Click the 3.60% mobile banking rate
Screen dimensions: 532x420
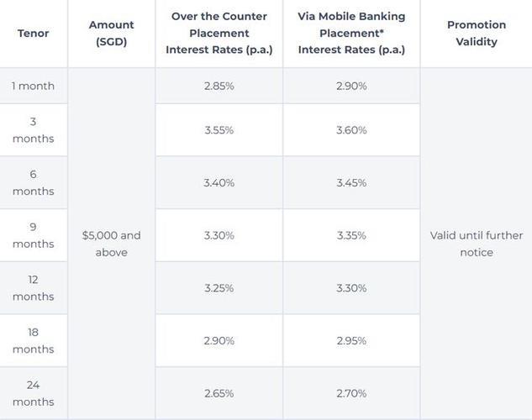351,130
